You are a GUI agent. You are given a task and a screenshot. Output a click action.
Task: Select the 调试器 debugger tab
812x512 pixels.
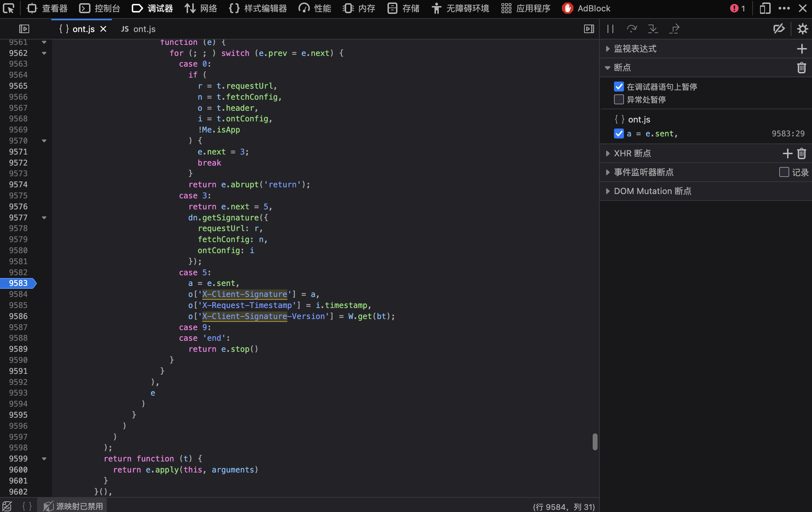(x=152, y=8)
